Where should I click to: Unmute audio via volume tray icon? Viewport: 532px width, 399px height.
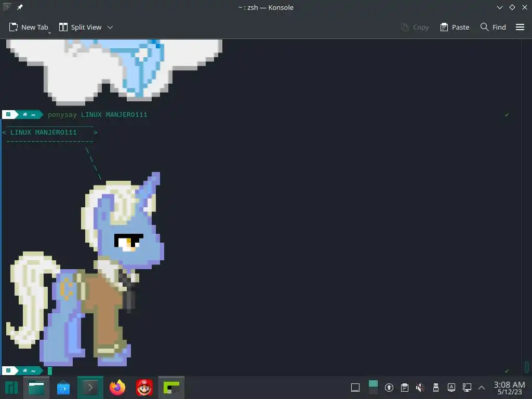pos(420,388)
